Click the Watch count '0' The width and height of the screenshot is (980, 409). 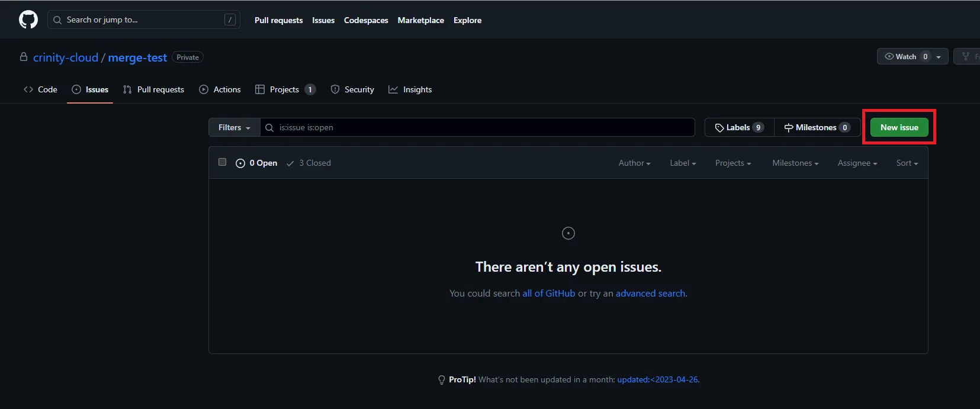pos(926,56)
